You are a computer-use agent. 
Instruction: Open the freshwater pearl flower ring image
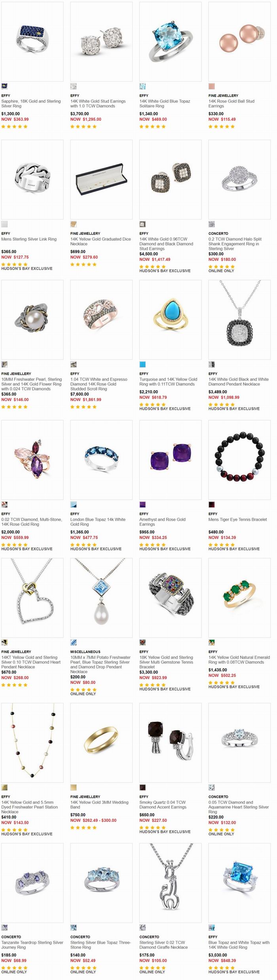32,319
